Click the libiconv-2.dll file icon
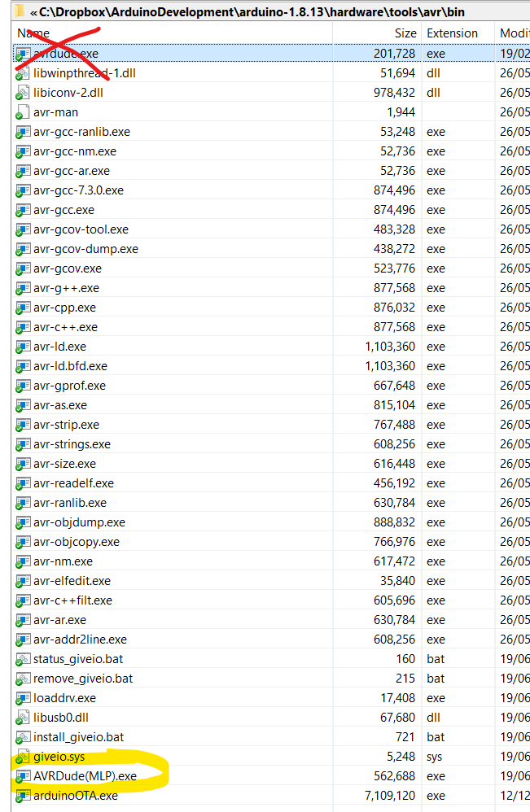Viewport: 530px width, 812px height. tap(22, 94)
